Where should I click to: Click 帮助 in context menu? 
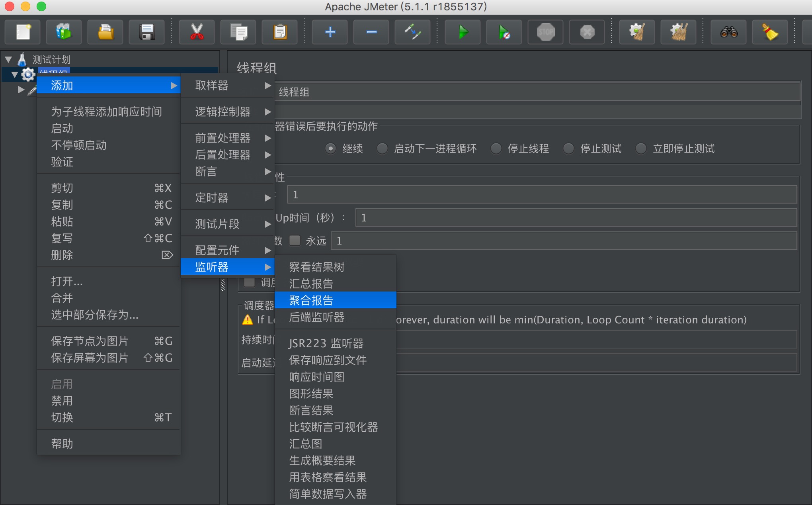coord(109,444)
